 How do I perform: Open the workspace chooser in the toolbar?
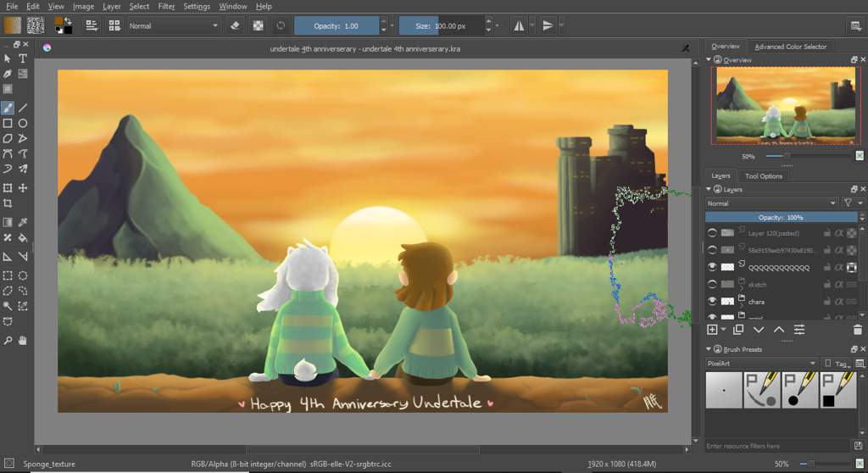tap(856, 25)
